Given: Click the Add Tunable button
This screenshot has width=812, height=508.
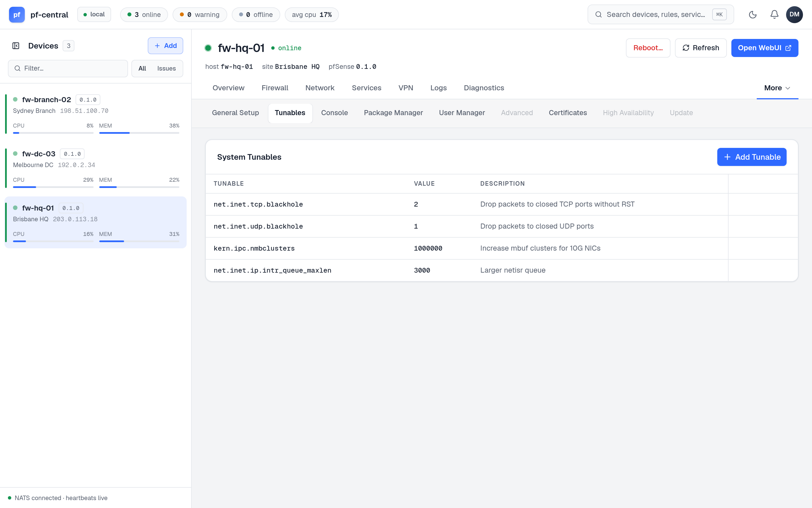Looking at the screenshot, I should (x=752, y=157).
